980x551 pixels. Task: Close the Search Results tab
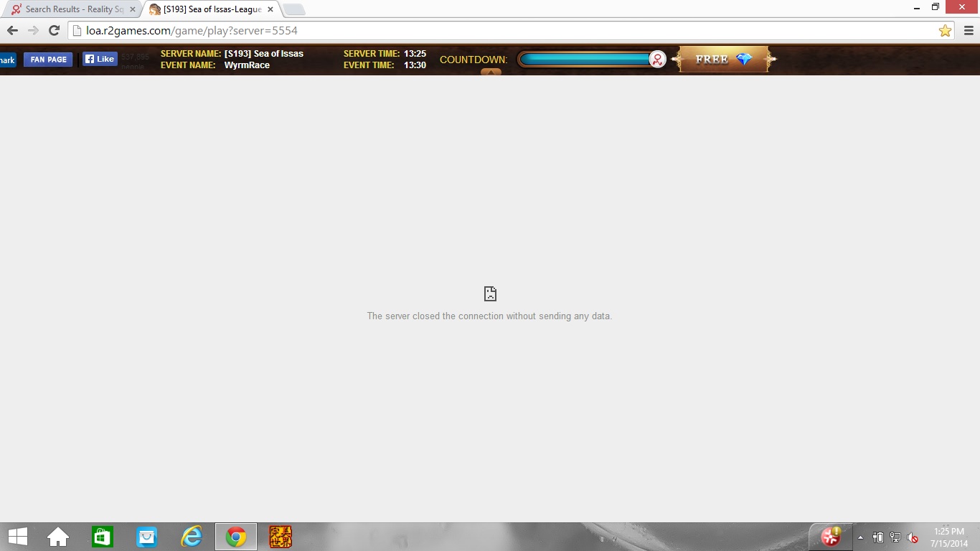tap(133, 9)
